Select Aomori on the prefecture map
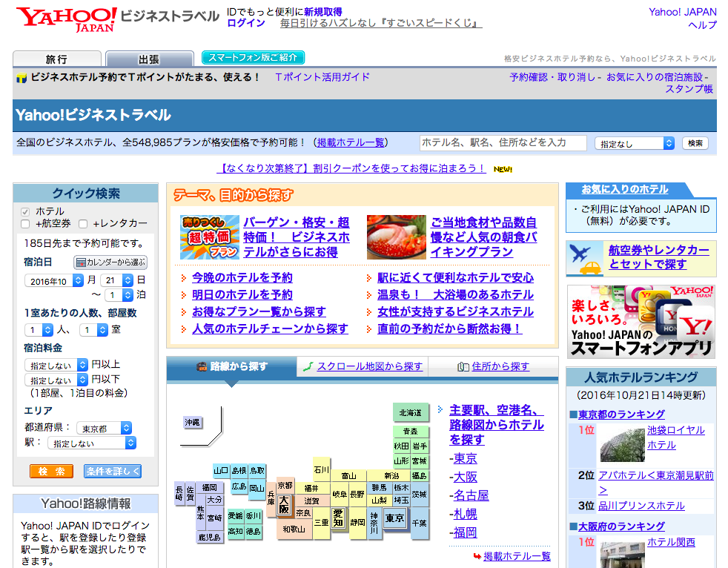This screenshot has height=568, width=728. (x=411, y=432)
